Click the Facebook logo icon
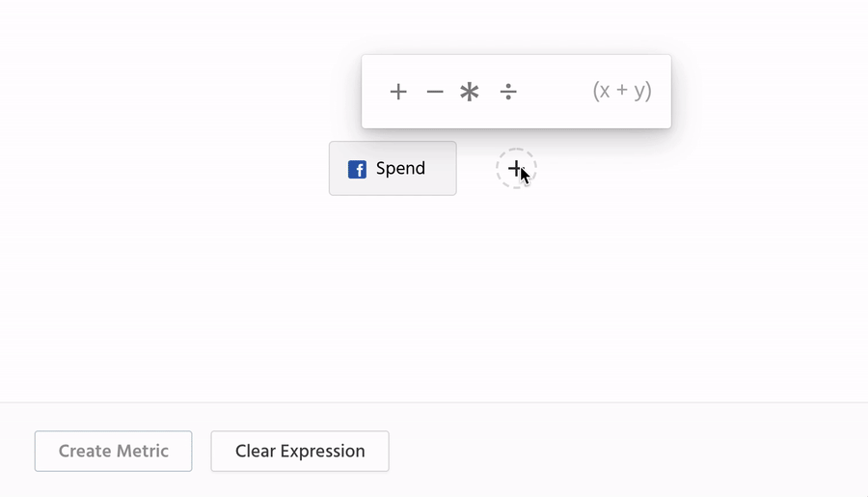Screen dimensions: 868x497 pos(357,170)
